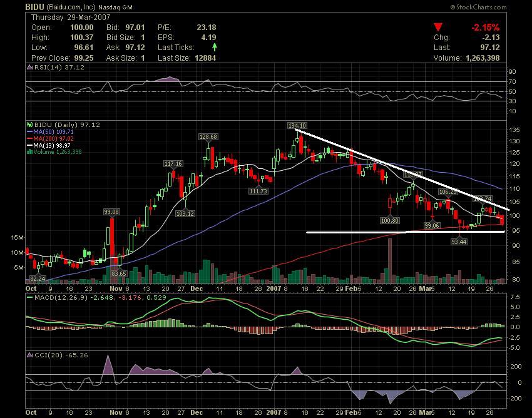
Task: Click the P/E value '23.18'
Action: pyautogui.click(x=207, y=28)
